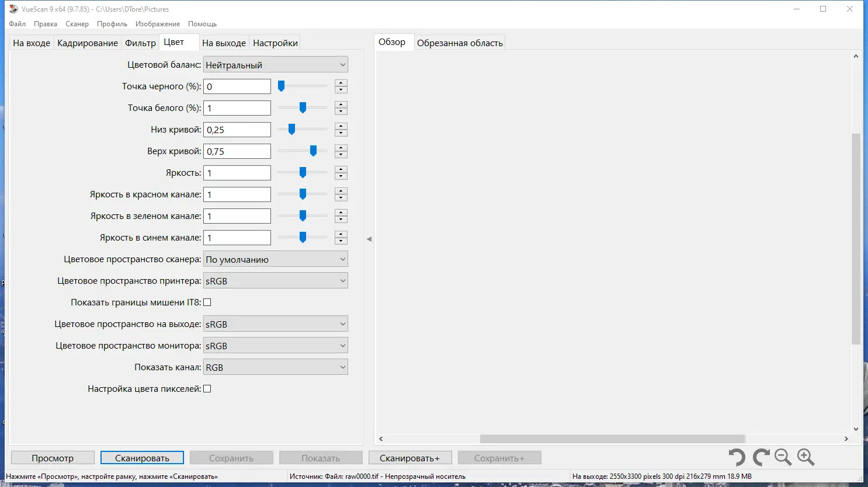Open 'Цветовое пространство принтера' dropdown

(x=276, y=281)
